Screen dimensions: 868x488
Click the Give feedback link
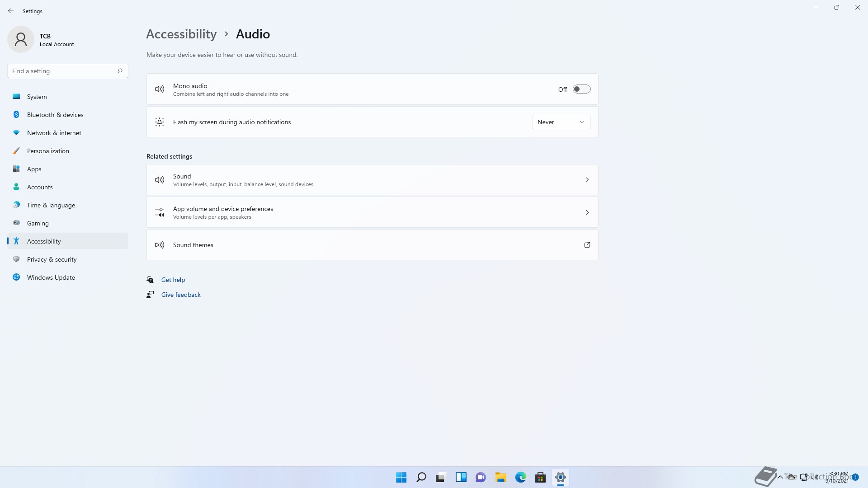[181, 295]
